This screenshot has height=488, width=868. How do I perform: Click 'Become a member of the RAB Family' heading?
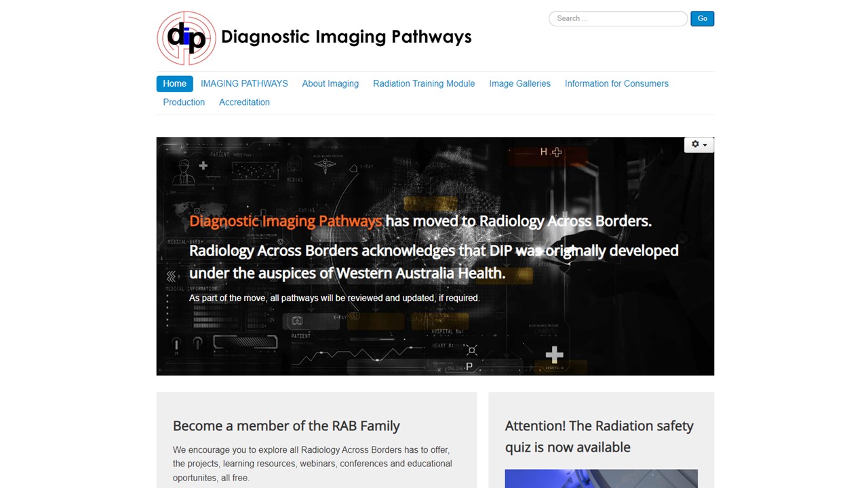pyautogui.click(x=286, y=426)
